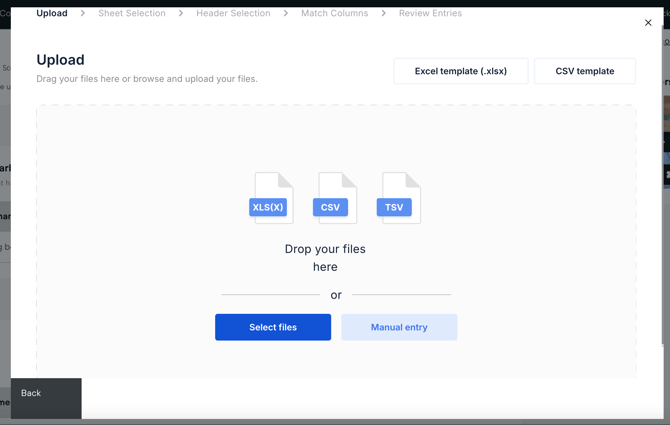Click the chevron after Match Columns step
Image resolution: width=670 pixels, height=425 pixels.
(384, 13)
